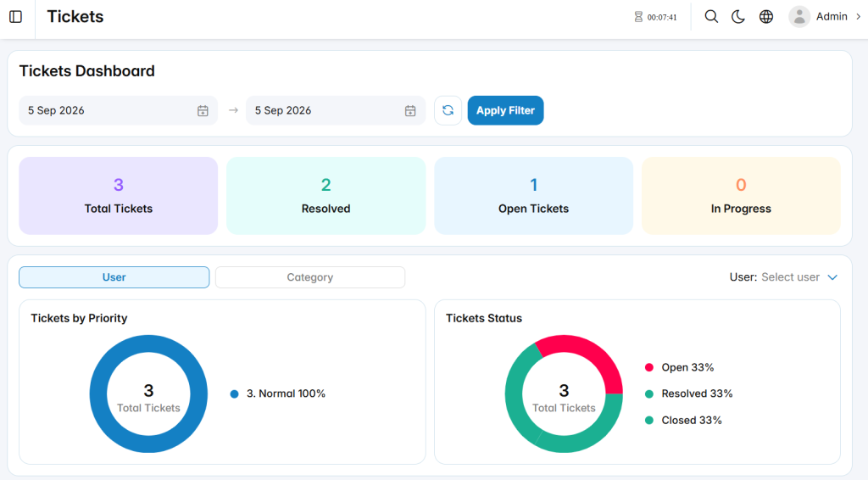Viewport: 868px width, 480px height.
Task: Open start date calendar icon
Action: pyautogui.click(x=203, y=111)
